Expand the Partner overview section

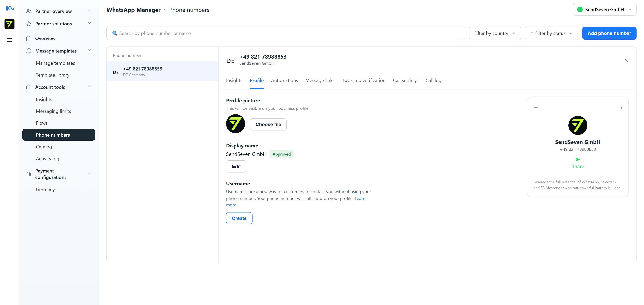pyautogui.click(x=89, y=11)
